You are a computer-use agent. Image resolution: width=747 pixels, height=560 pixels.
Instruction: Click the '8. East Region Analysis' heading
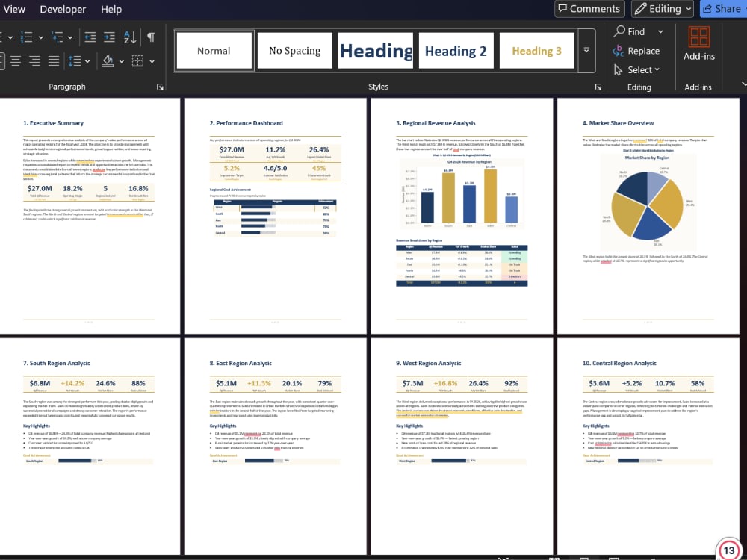241,363
